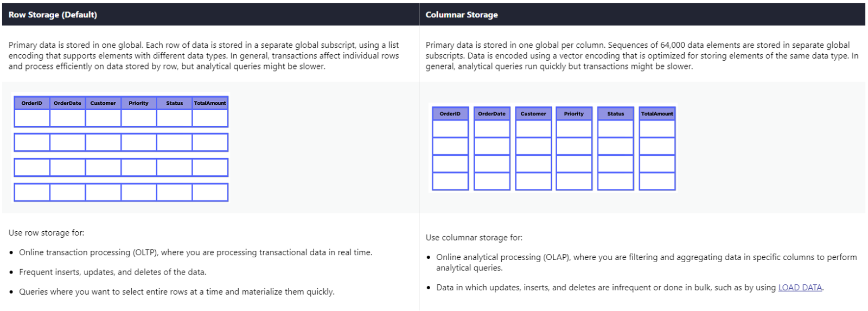Click the Columnar Storage column heading
This screenshot has width=868, height=311.
click(x=461, y=15)
